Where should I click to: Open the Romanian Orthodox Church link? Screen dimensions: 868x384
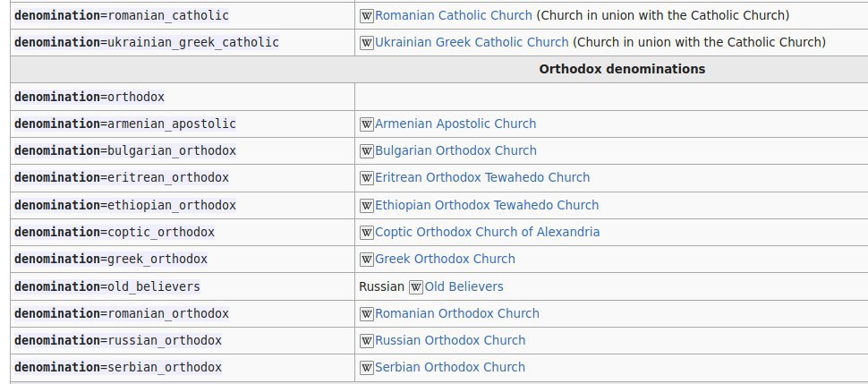coord(456,313)
